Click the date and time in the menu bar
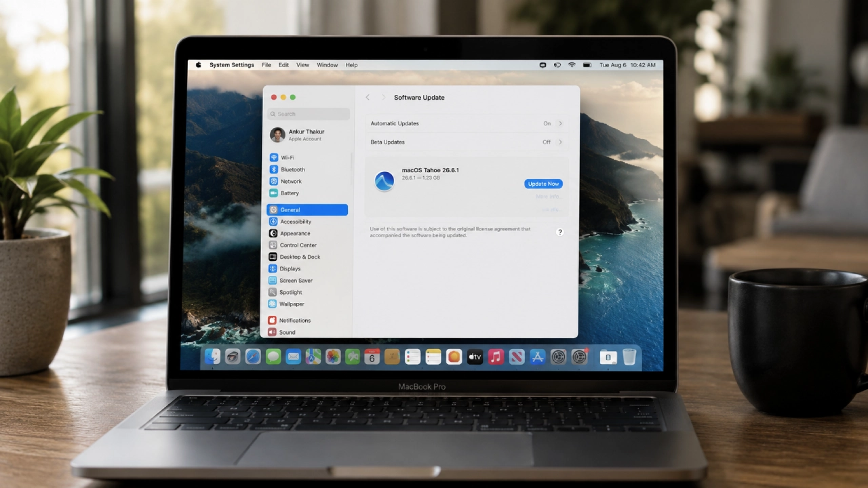868x488 pixels. pos(627,65)
